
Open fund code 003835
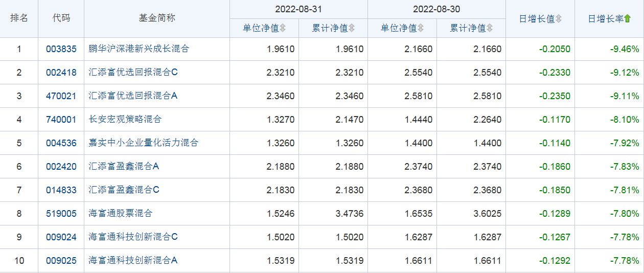pos(61,49)
